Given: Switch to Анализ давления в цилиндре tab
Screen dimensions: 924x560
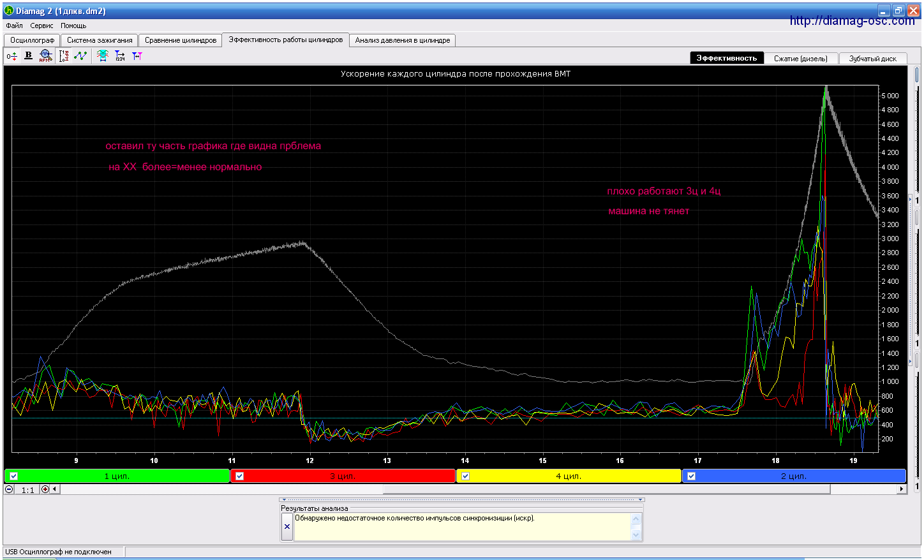Looking at the screenshot, I should coord(403,40).
